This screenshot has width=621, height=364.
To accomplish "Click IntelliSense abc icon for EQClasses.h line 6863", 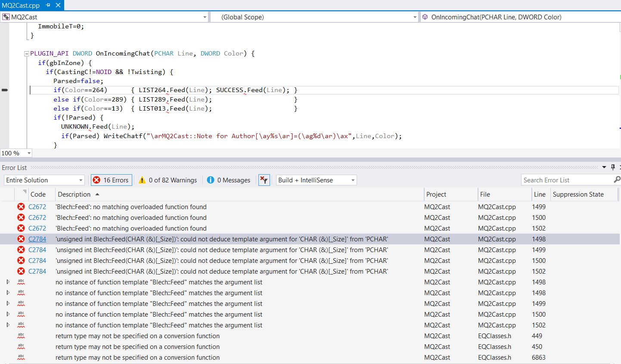I will [21, 358].
